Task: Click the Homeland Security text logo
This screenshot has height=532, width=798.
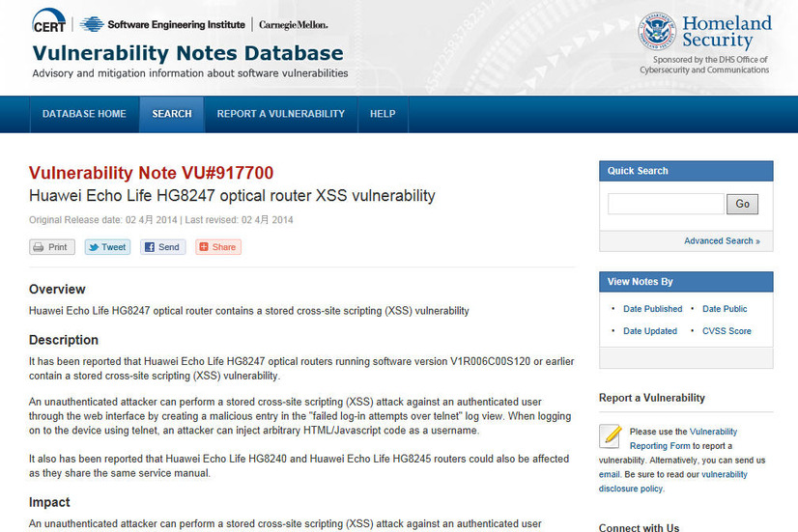Action: click(x=727, y=32)
